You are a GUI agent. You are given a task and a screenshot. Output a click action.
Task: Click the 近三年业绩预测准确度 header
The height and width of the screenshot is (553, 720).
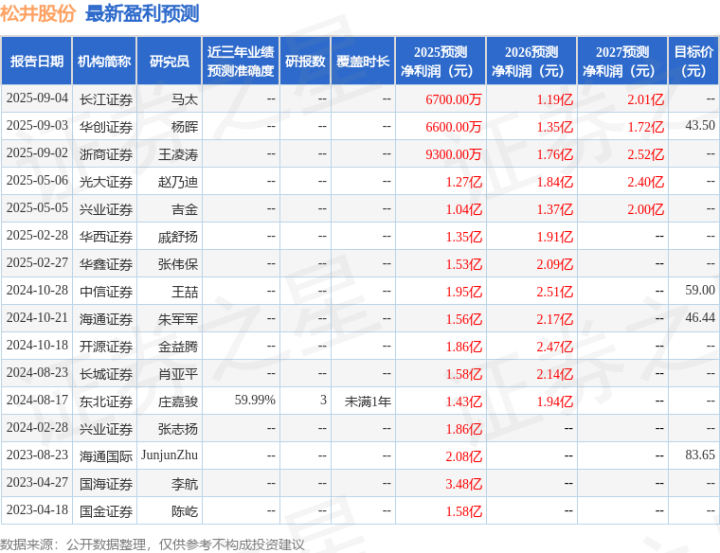[241, 61]
